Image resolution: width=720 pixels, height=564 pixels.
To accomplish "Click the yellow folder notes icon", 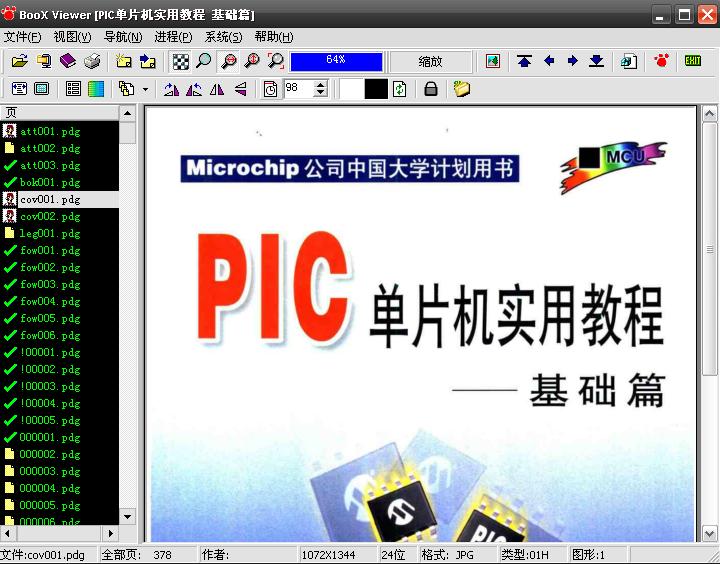I will coord(462,89).
